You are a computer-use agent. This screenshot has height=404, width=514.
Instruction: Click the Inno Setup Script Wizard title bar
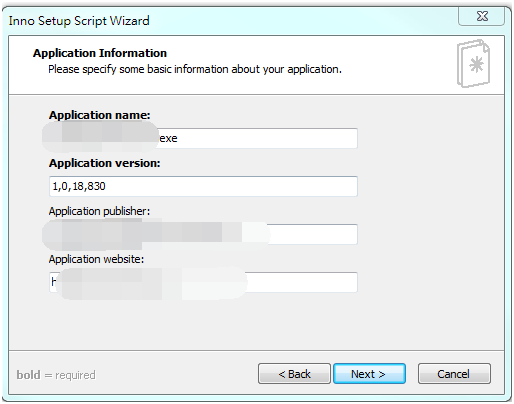[x=233, y=21]
